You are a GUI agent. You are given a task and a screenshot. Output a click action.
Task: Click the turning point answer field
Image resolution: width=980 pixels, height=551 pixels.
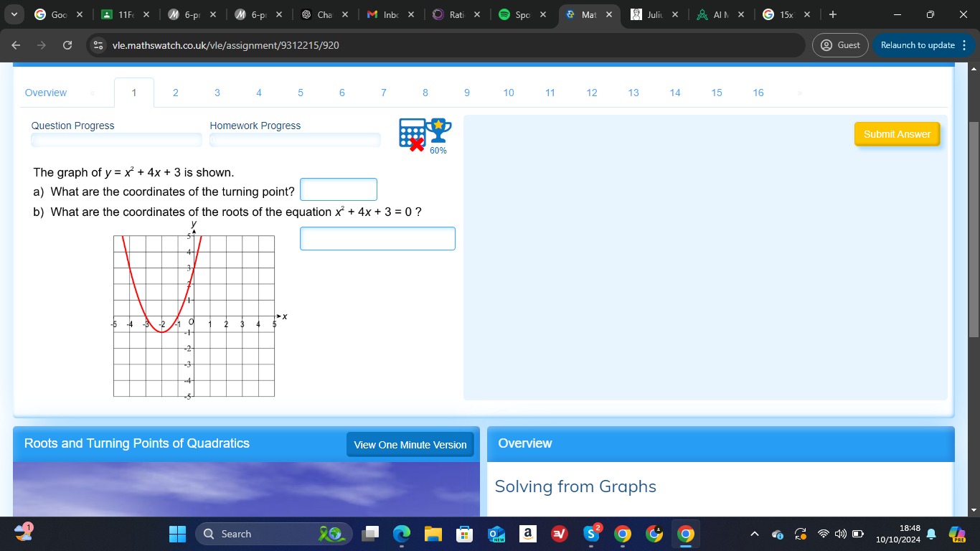coord(339,189)
